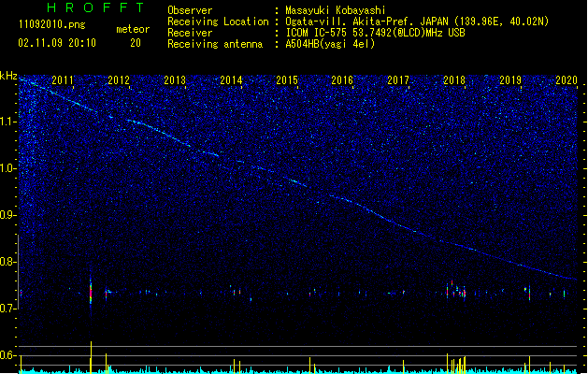Click the 2016 time marker
The width and height of the screenshot is (588, 374).
[x=342, y=79]
